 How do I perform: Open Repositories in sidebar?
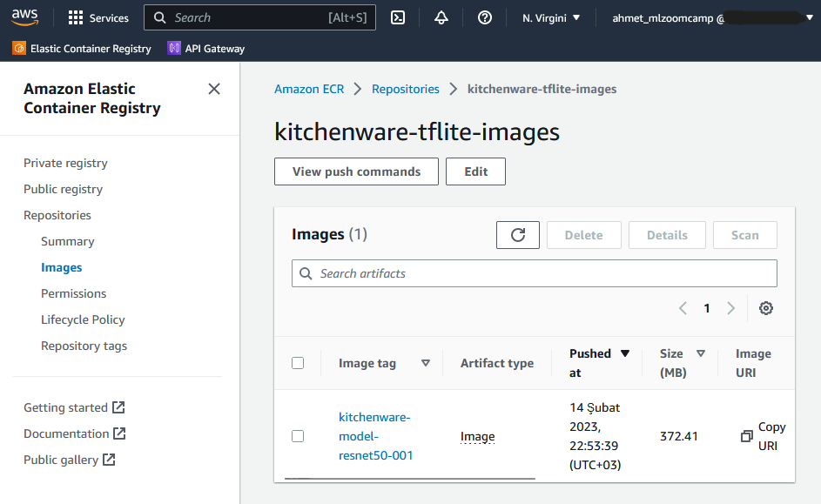coord(57,216)
